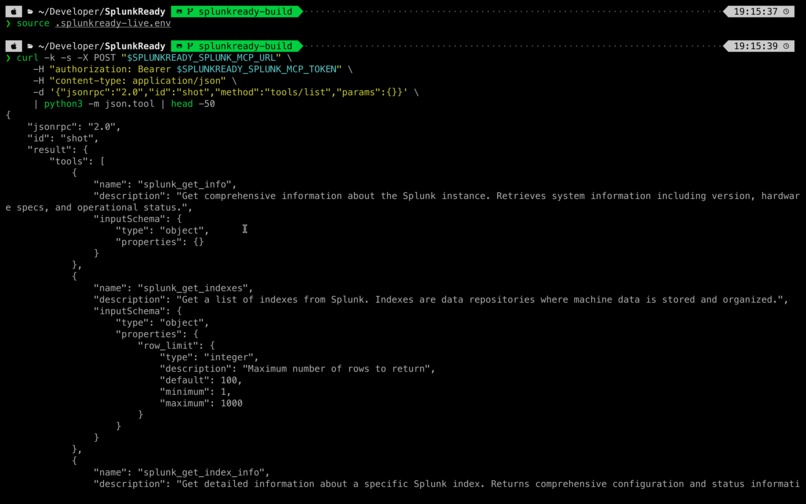The height and width of the screenshot is (504, 806).
Task: Click the description starting "Get comprehensive information"
Action: click(x=402, y=202)
